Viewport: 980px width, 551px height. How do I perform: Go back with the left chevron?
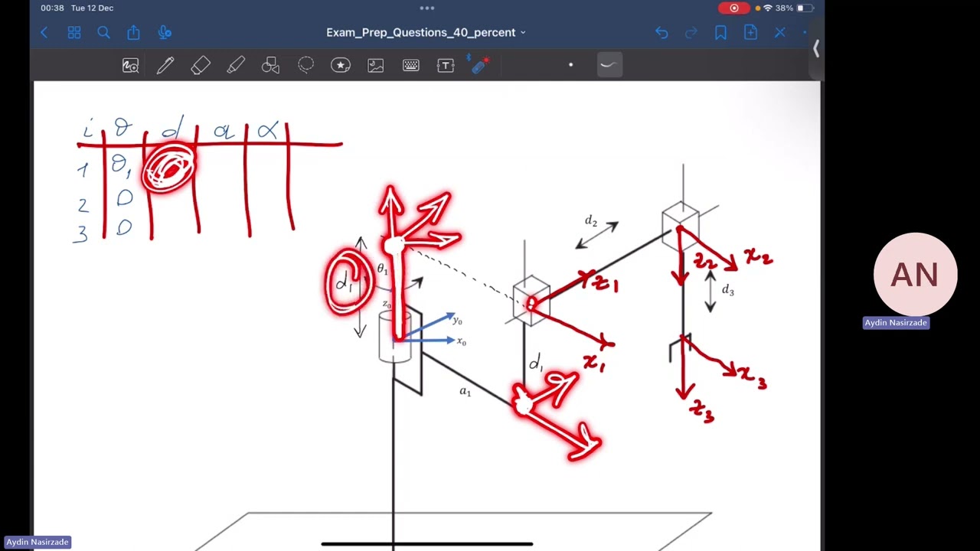pos(44,32)
